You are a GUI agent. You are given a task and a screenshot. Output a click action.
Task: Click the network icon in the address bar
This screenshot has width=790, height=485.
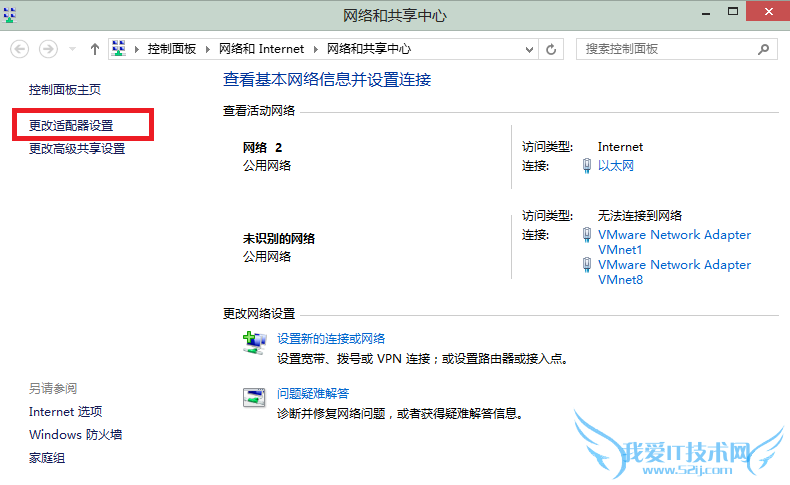click(x=118, y=48)
